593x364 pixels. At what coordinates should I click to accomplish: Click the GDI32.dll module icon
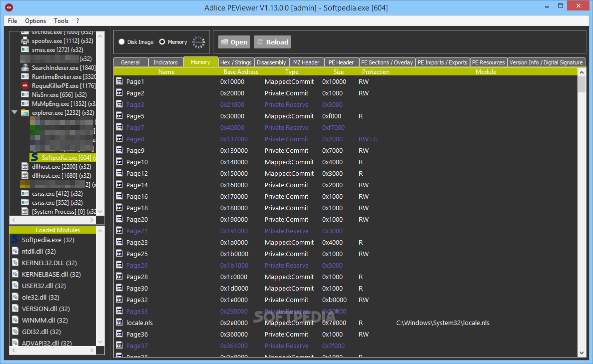(x=15, y=332)
